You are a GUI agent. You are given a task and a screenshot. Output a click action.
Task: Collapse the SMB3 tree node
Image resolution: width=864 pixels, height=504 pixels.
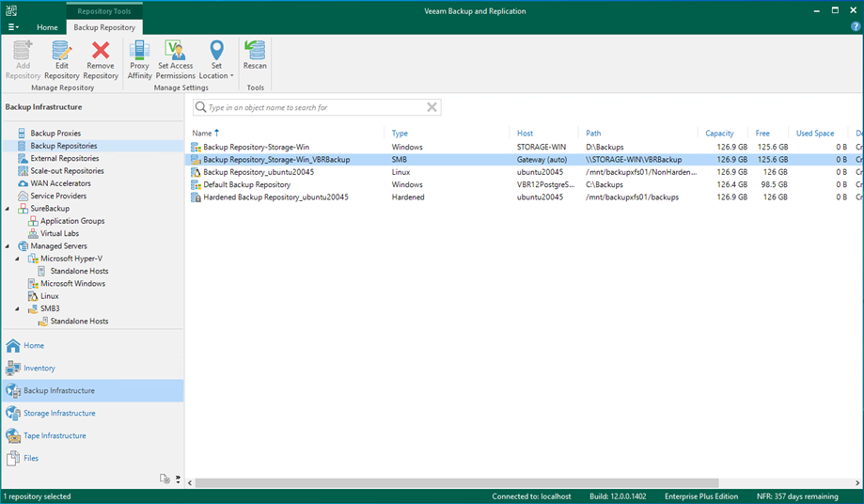point(17,308)
